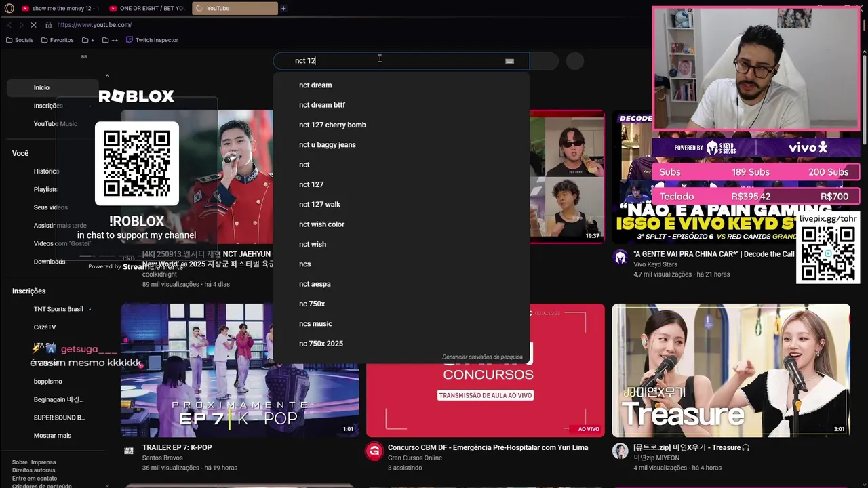Open the Sociais bookmarks folder
Screen dimensions: 868x488
click(x=20, y=40)
